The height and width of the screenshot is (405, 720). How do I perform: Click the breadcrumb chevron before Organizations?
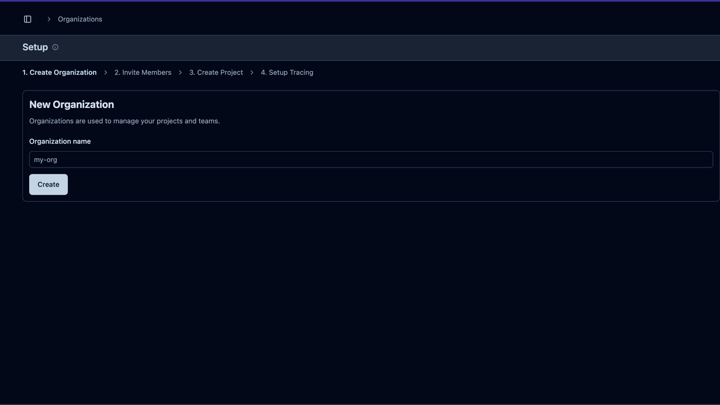pyautogui.click(x=48, y=19)
